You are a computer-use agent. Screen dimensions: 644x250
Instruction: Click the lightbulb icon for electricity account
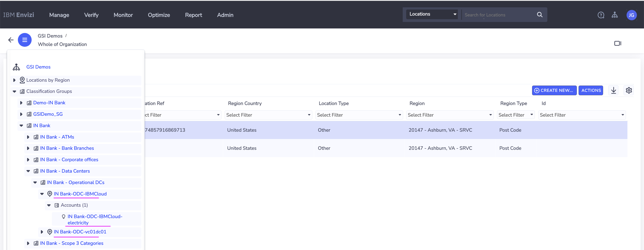pos(63,217)
